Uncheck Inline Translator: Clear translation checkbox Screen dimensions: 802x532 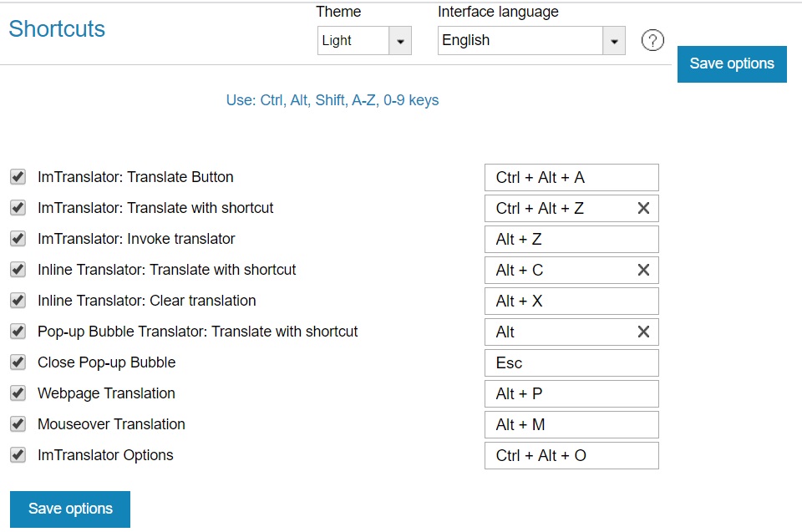18,301
